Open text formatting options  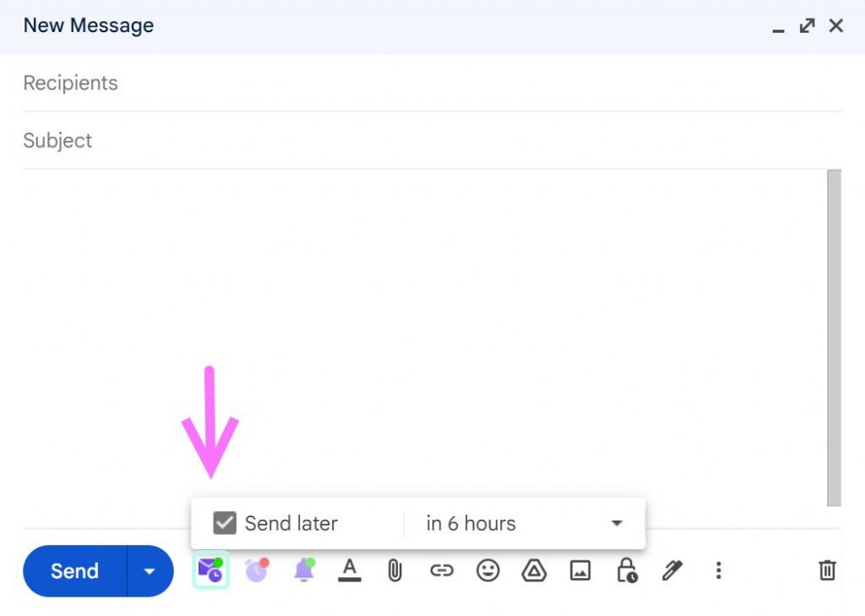coord(350,570)
